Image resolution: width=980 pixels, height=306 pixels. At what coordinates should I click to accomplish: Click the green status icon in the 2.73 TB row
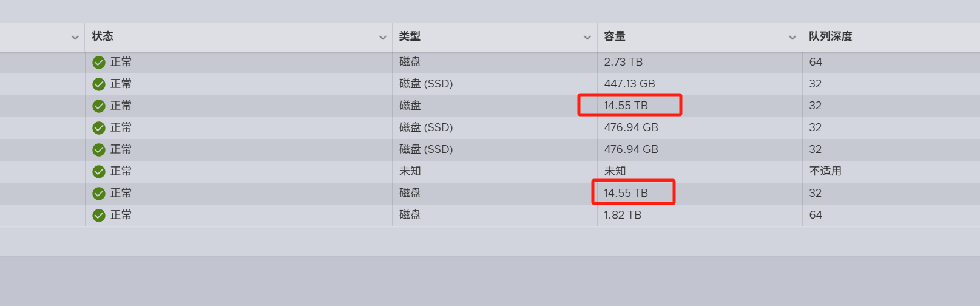click(x=99, y=63)
